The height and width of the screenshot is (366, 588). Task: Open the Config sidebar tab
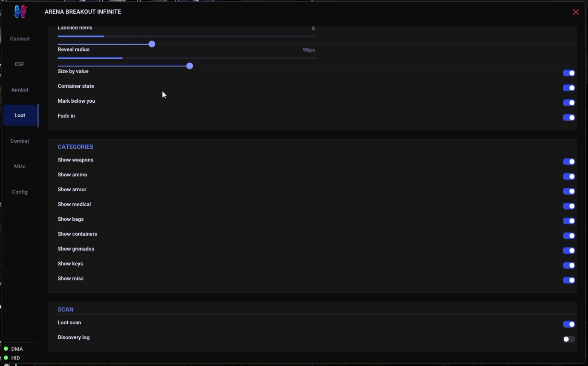(x=20, y=192)
